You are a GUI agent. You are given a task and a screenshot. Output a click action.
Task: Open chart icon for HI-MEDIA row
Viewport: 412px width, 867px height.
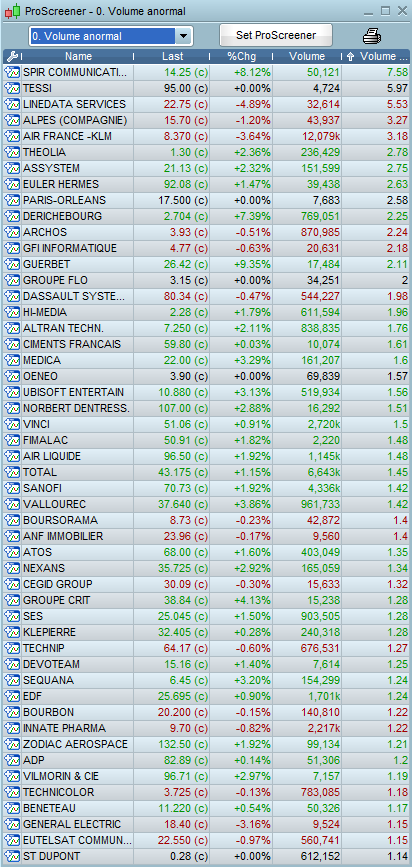12,312
